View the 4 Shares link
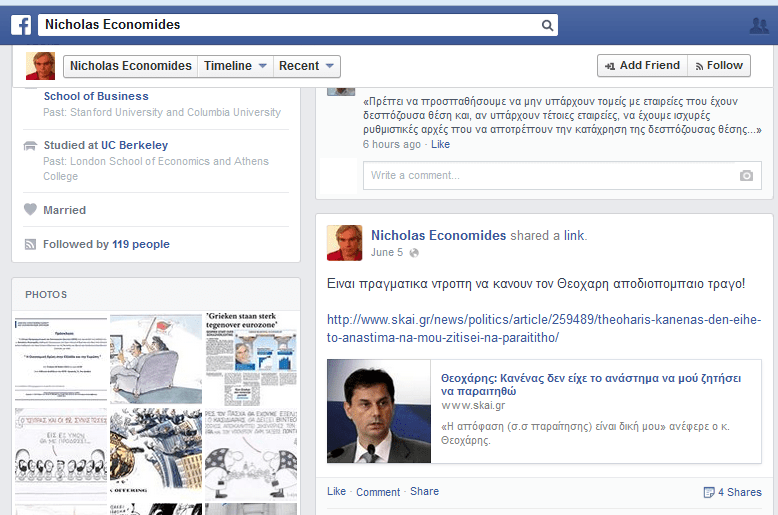The image size is (778, 515). click(739, 492)
